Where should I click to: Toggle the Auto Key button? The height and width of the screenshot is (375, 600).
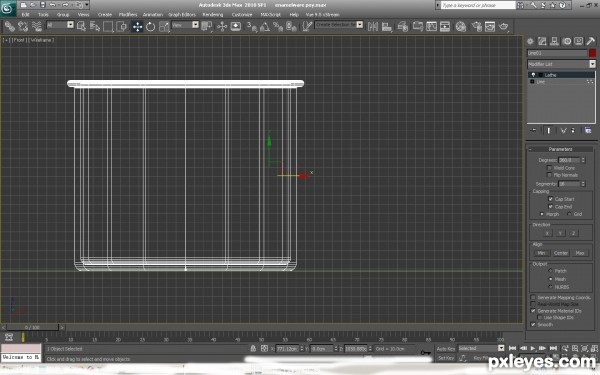pyautogui.click(x=446, y=349)
